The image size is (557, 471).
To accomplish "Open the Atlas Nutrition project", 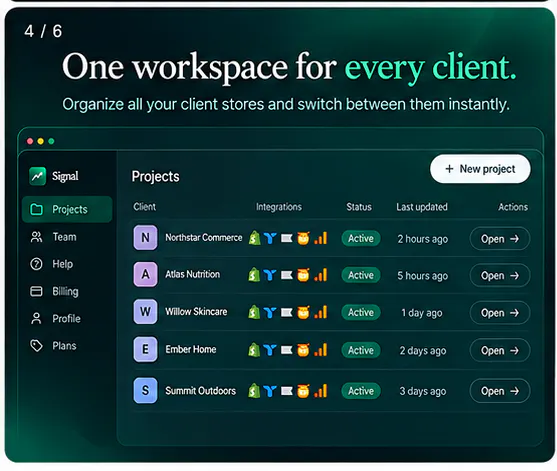I will pos(500,275).
